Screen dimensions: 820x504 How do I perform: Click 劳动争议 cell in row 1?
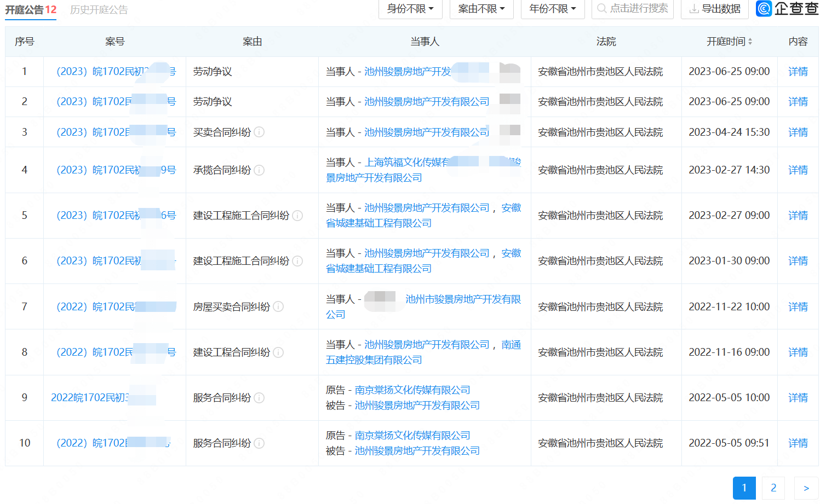point(213,72)
